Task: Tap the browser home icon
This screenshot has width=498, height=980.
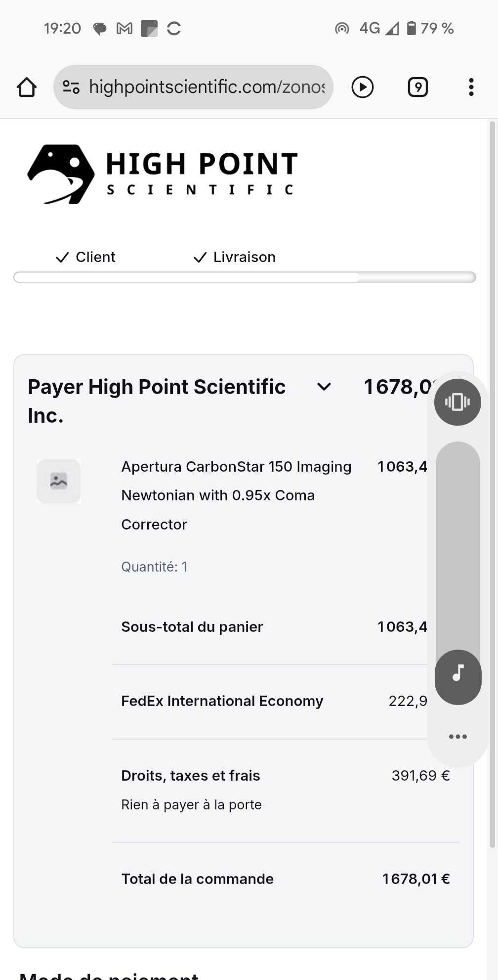Action: pyautogui.click(x=27, y=88)
